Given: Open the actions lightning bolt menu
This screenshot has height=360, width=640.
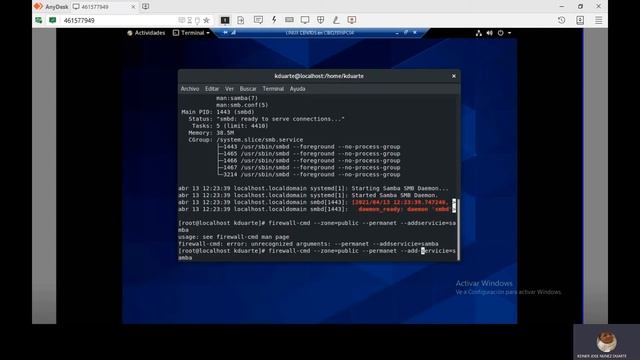Looking at the screenshot, I should (274, 20).
